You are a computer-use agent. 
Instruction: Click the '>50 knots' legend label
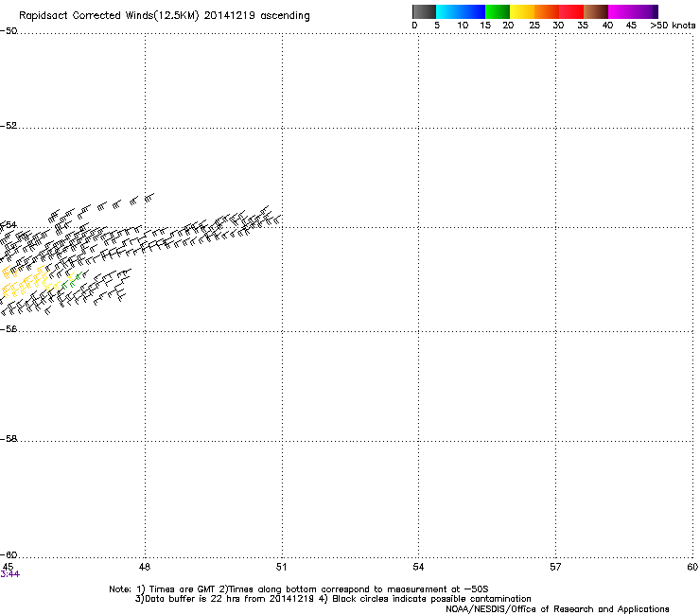click(673, 26)
